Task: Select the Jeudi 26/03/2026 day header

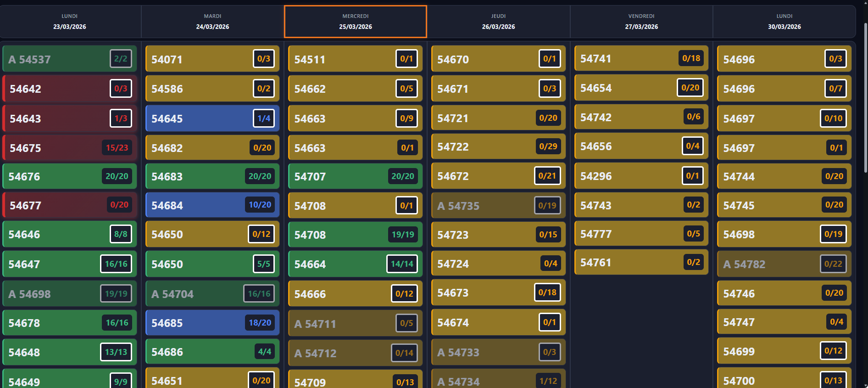Action: [x=498, y=22]
